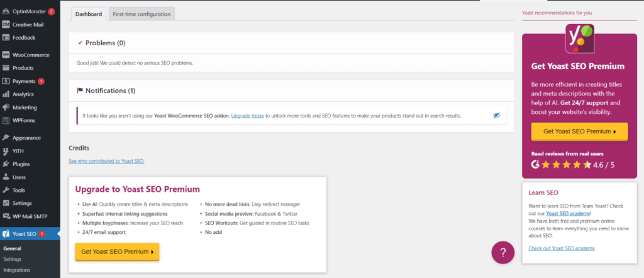Click the WP Mail SMTP envelope icon

[x=6, y=216]
